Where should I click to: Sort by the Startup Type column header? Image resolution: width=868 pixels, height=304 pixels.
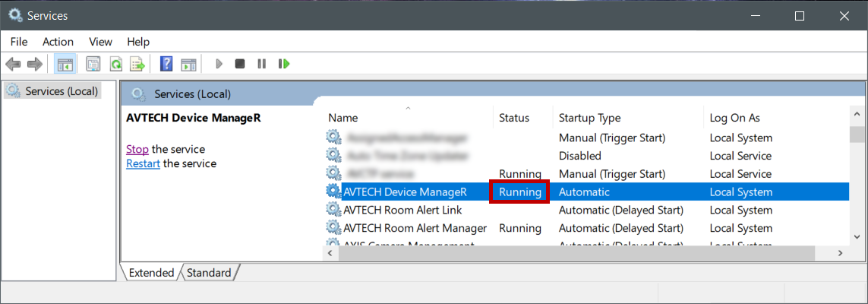(589, 118)
